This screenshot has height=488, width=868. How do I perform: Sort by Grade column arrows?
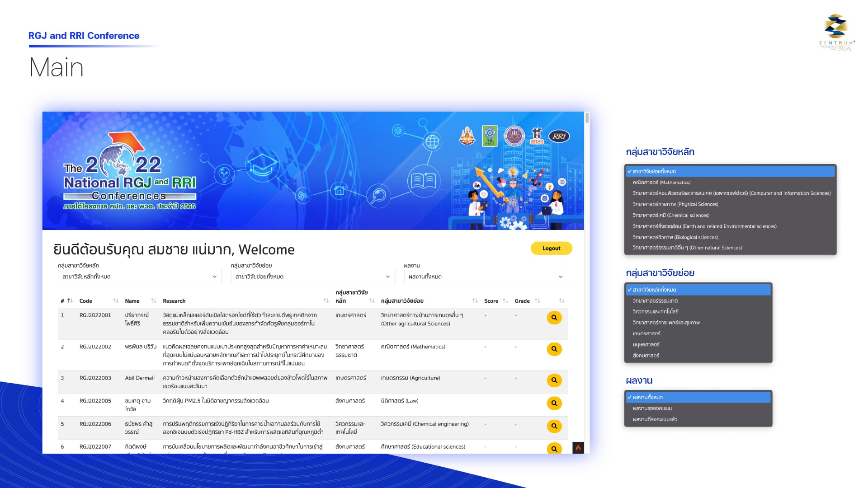tap(537, 300)
